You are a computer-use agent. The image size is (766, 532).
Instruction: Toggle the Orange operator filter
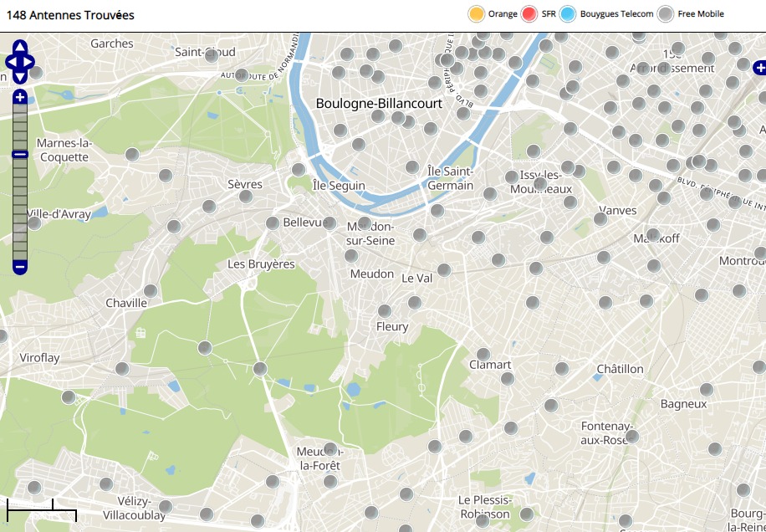coord(477,14)
